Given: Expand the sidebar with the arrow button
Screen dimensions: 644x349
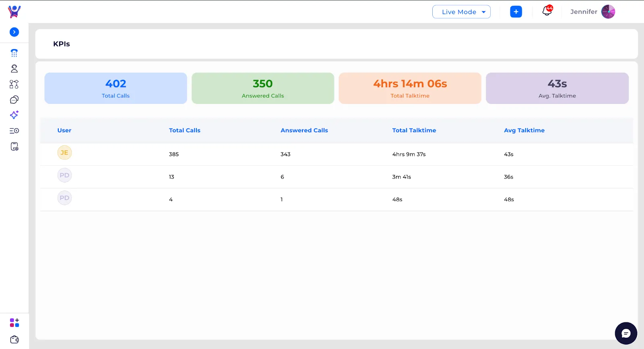Looking at the screenshot, I should point(14,32).
